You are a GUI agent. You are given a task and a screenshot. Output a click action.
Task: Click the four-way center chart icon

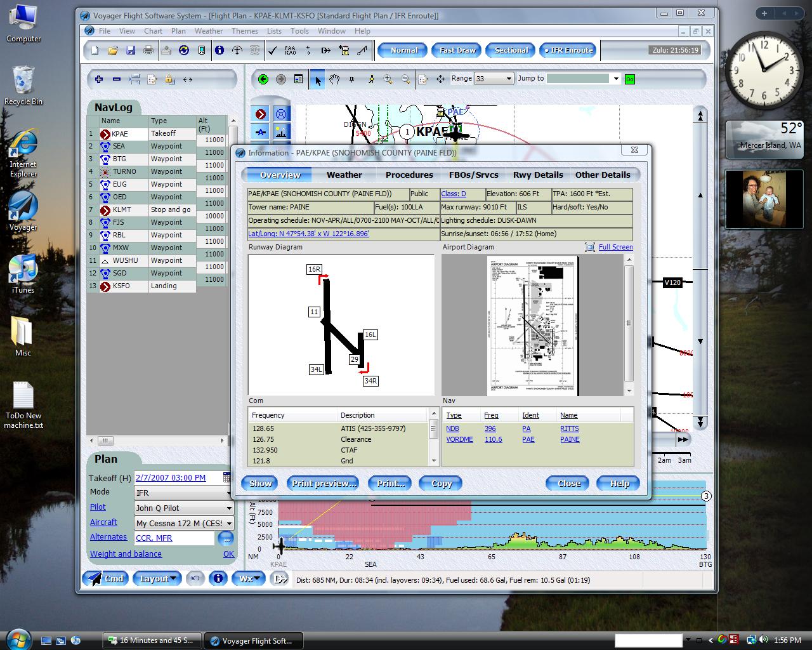(440, 79)
